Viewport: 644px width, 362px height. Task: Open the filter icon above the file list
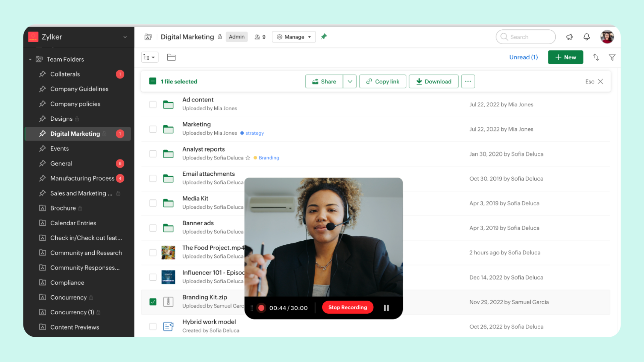tap(612, 57)
